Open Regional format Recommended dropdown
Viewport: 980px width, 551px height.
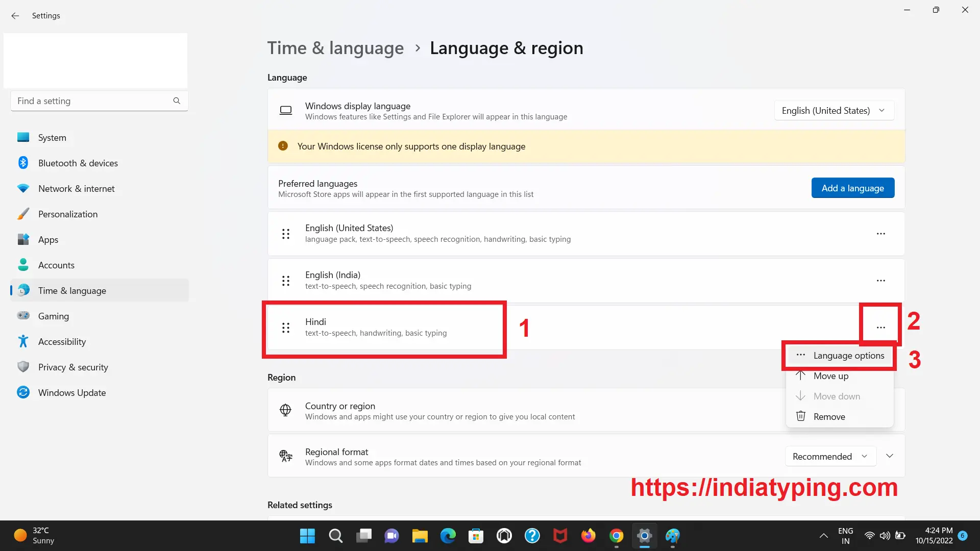[x=830, y=456]
